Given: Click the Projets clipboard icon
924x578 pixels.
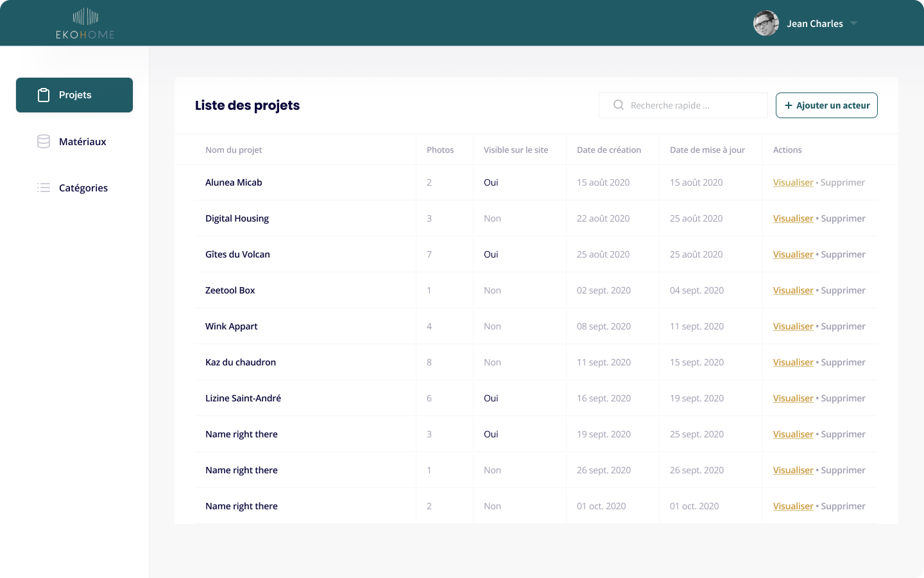Looking at the screenshot, I should (x=44, y=95).
